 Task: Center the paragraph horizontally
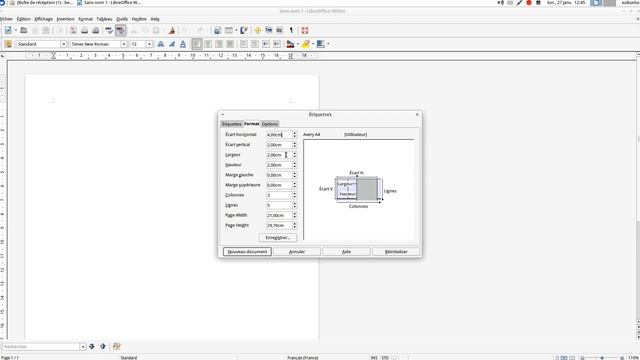point(208,44)
